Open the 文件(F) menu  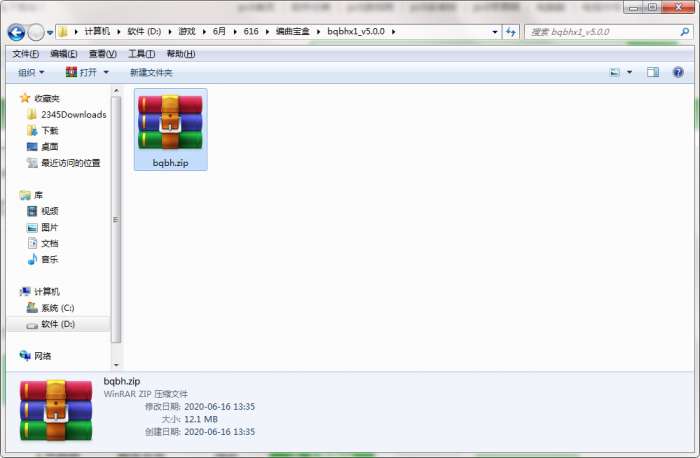tap(25, 54)
